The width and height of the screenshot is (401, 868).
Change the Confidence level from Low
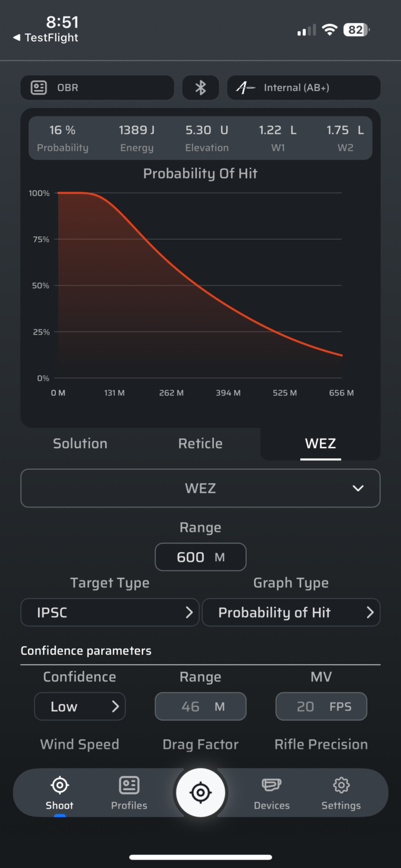79,706
